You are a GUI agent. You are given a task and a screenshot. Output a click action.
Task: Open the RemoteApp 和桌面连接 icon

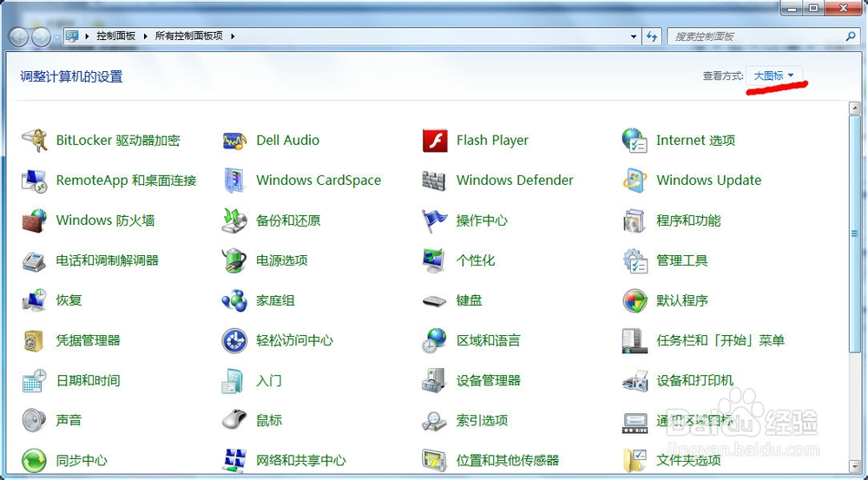click(x=35, y=181)
